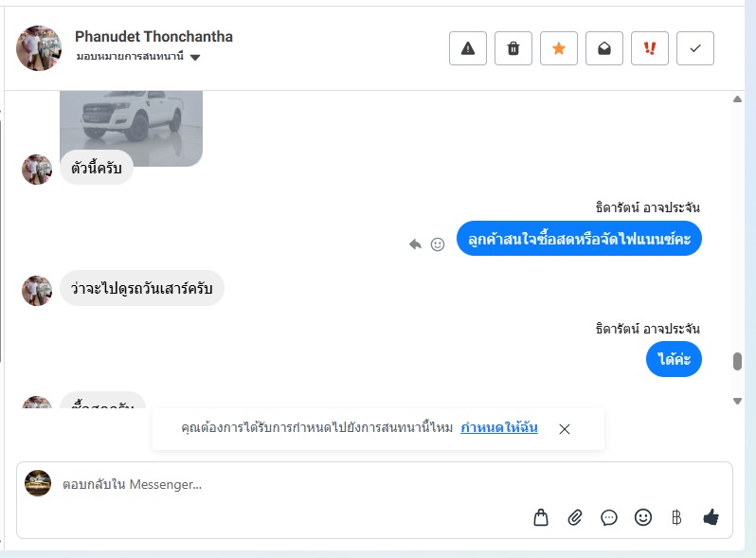The width and height of the screenshot is (756, 558).
Task: Attach a file with paperclip icon
Action: pos(575,517)
